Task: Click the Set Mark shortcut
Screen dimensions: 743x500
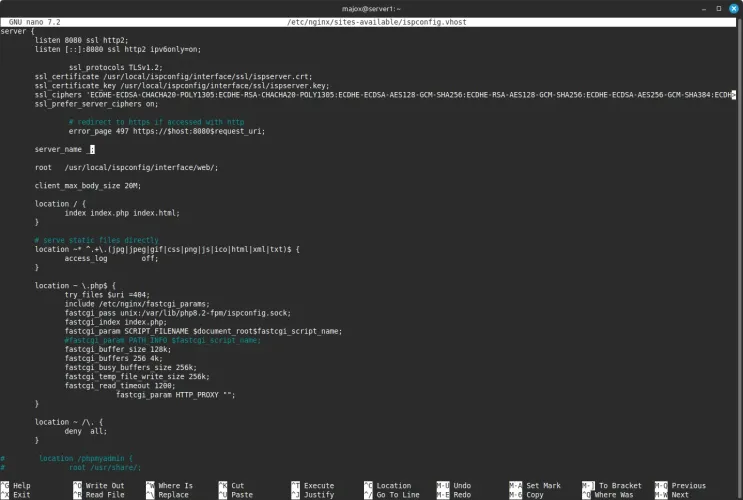Action: click(x=543, y=485)
